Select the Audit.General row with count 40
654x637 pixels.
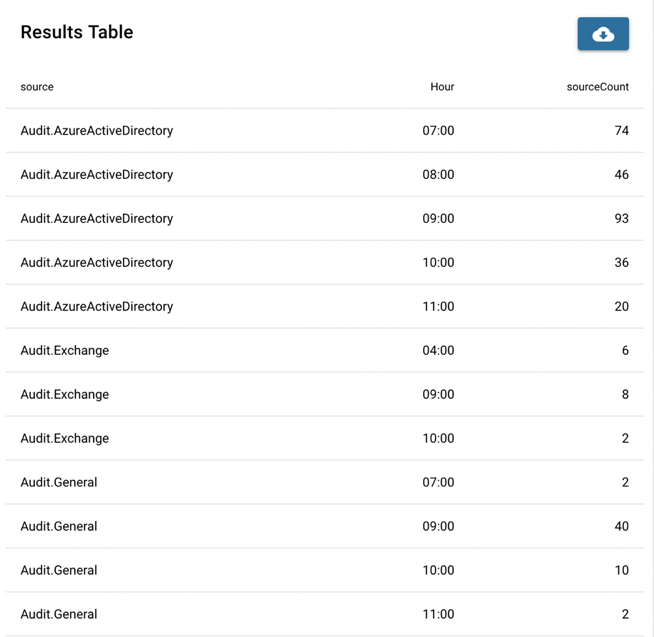[x=324, y=526]
